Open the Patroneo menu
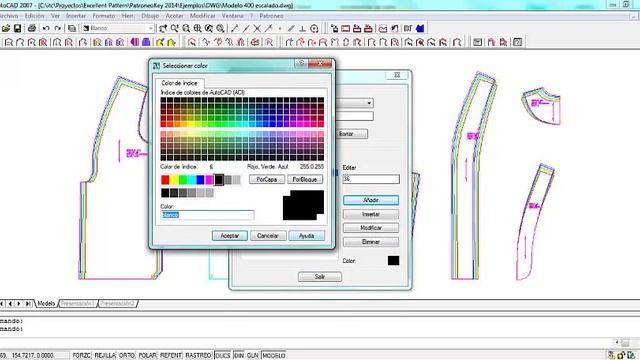The height and width of the screenshot is (360, 640). [x=271, y=16]
